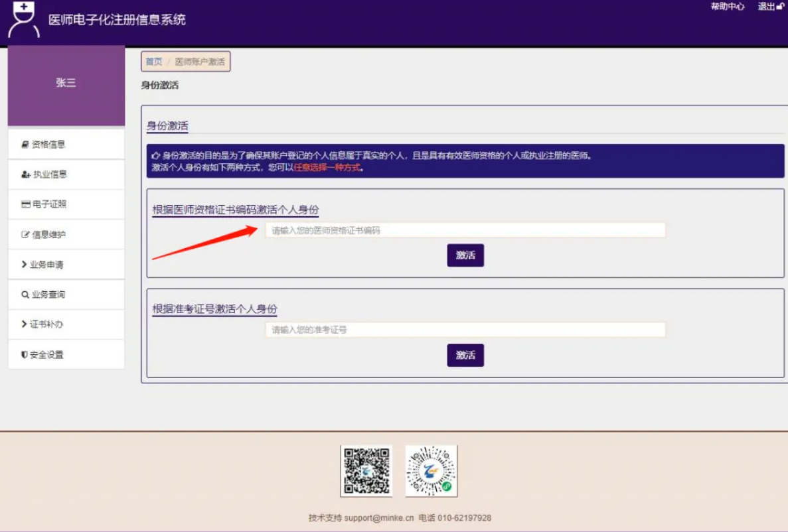Click the 张三 user name panel

66,84
